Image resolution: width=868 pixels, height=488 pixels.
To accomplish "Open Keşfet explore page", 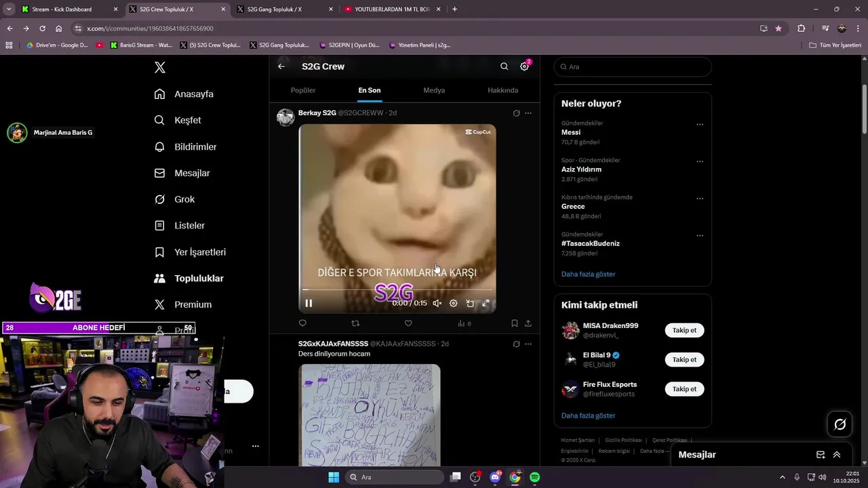I will (178, 120).
